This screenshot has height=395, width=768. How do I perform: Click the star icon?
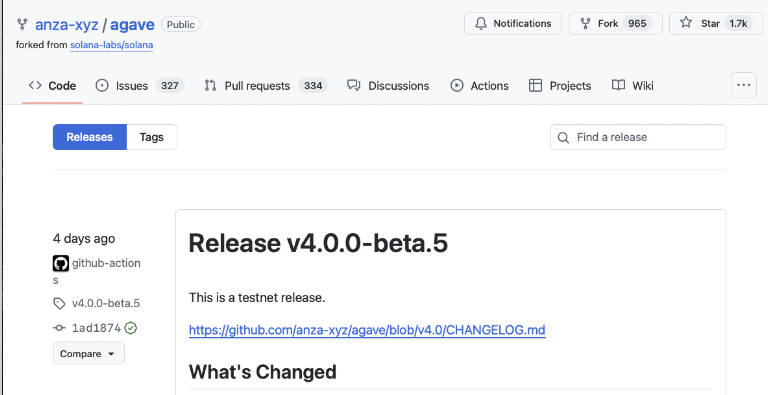[x=686, y=23]
